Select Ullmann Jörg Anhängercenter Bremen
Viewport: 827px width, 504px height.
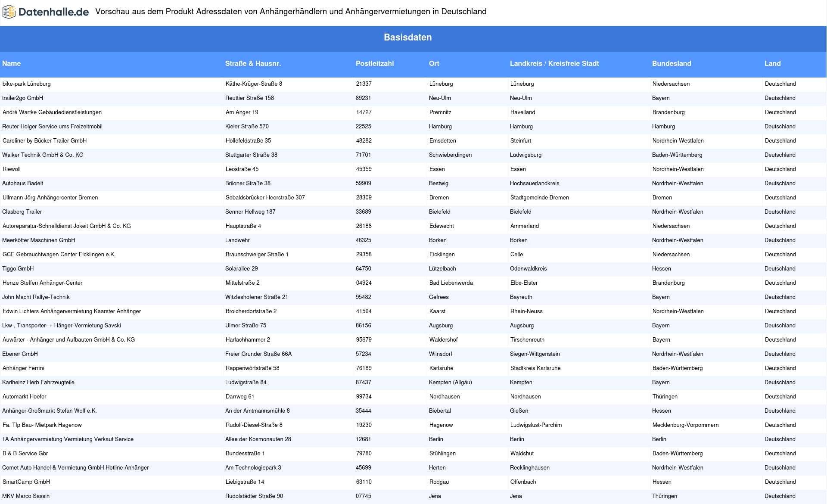pyautogui.click(x=50, y=198)
